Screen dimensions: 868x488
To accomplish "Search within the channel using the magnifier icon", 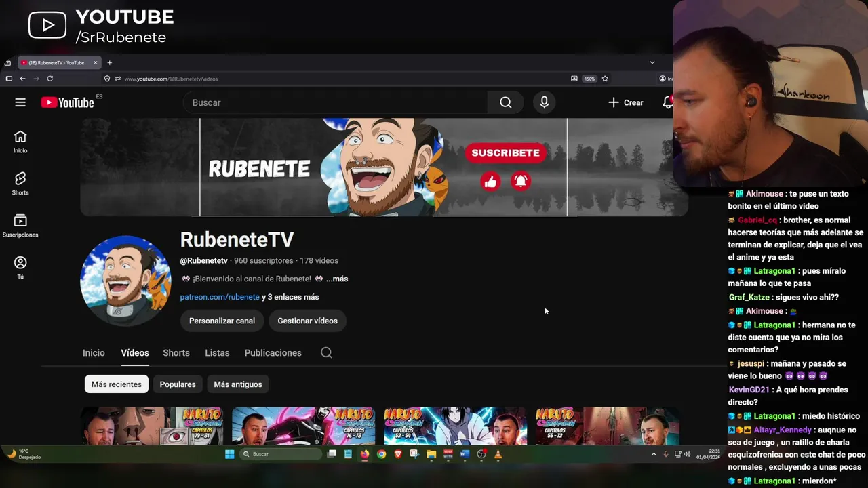I will click(326, 352).
